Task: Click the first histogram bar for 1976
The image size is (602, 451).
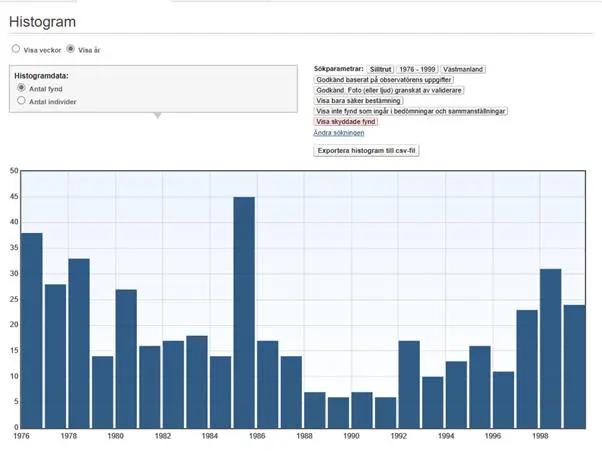Action: point(32,330)
